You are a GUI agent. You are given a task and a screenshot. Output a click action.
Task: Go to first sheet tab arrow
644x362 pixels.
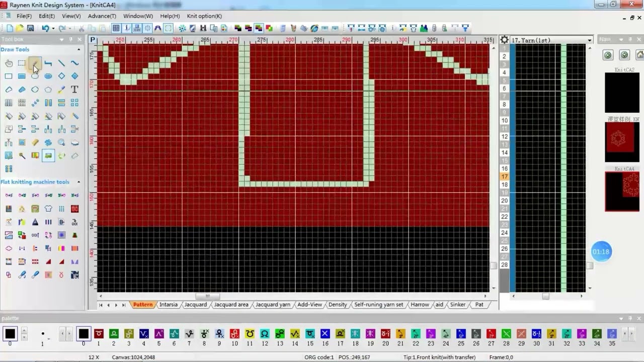pyautogui.click(x=101, y=305)
